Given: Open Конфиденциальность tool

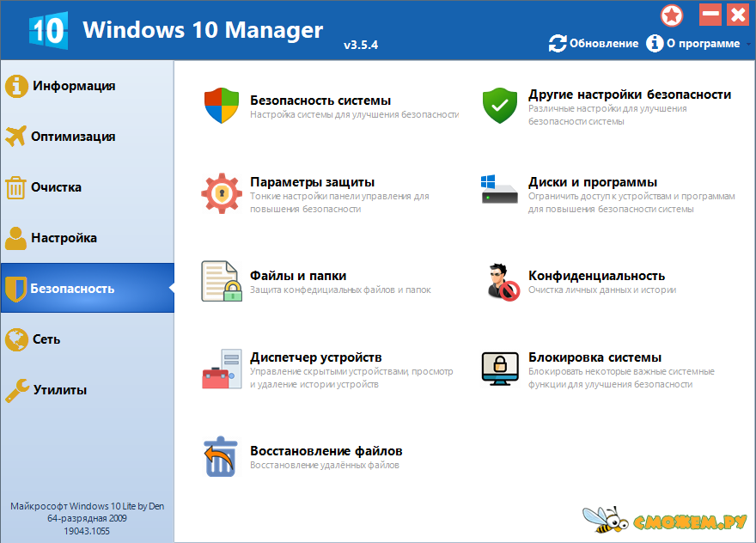Looking at the screenshot, I should [x=596, y=276].
